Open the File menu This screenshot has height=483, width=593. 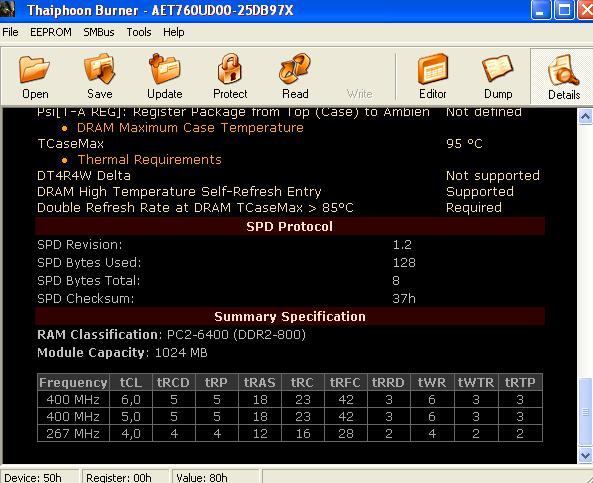(10, 32)
